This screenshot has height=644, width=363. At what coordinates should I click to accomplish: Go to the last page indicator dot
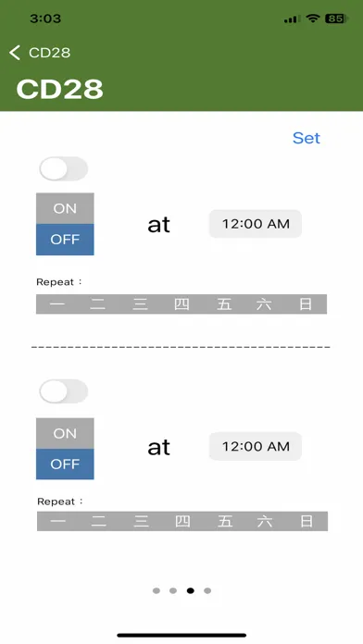(207, 590)
